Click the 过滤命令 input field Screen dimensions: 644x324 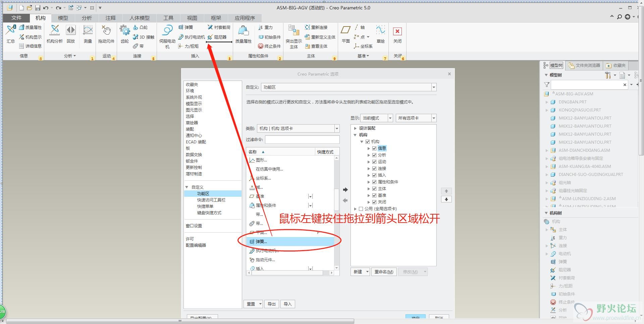pyautogui.click(x=302, y=140)
